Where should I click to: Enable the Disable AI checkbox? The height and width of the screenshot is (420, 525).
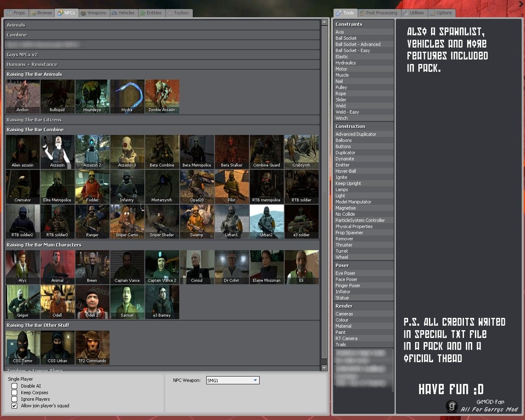click(14, 386)
